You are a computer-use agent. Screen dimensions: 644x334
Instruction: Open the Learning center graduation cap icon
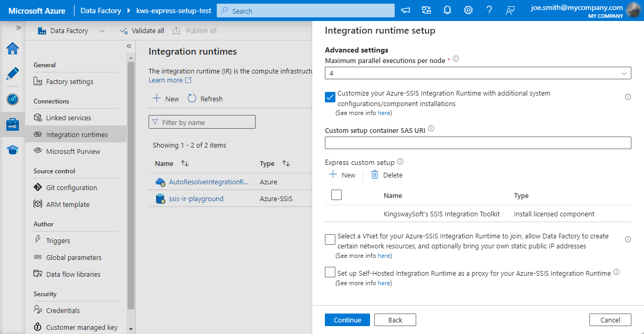(x=13, y=150)
